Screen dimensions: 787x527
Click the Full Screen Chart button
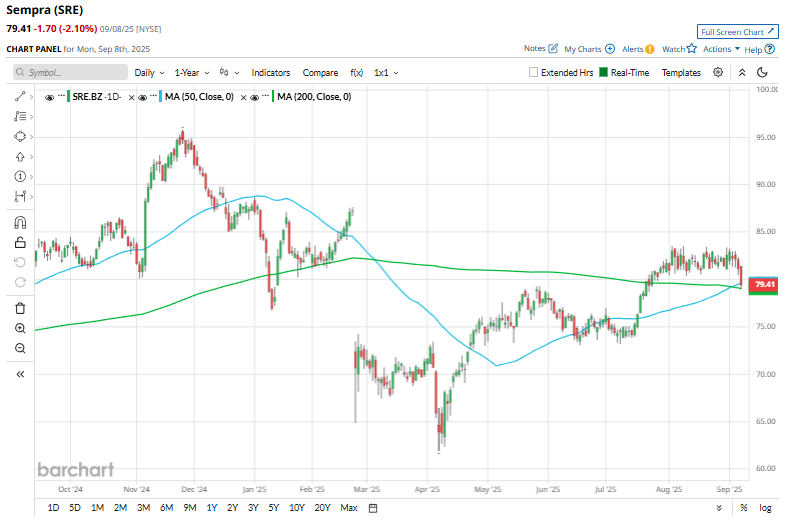pos(737,32)
